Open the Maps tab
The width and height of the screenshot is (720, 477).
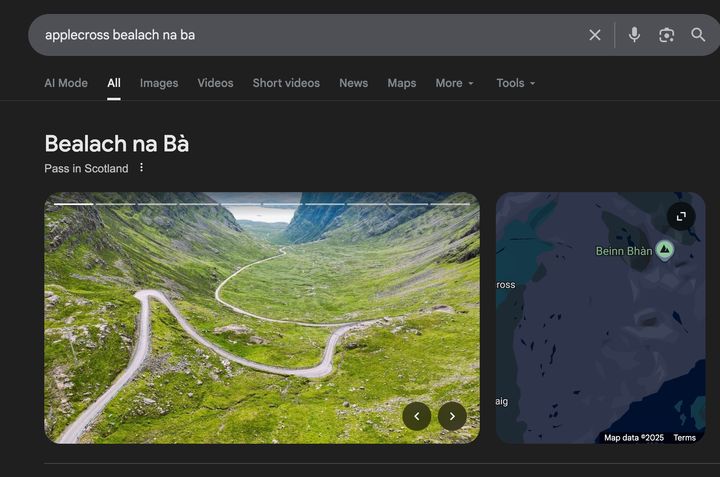[x=401, y=83]
